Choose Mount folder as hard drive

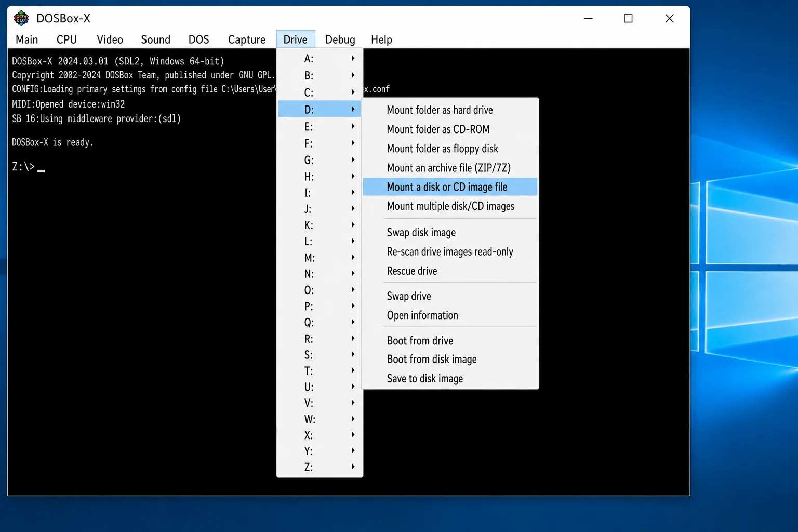click(x=450, y=110)
